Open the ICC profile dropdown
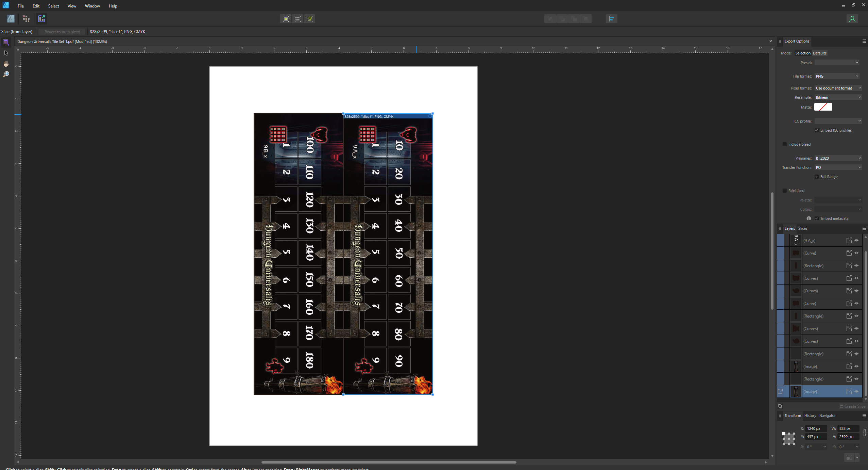This screenshot has width=868, height=470. [x=838, y=121]
